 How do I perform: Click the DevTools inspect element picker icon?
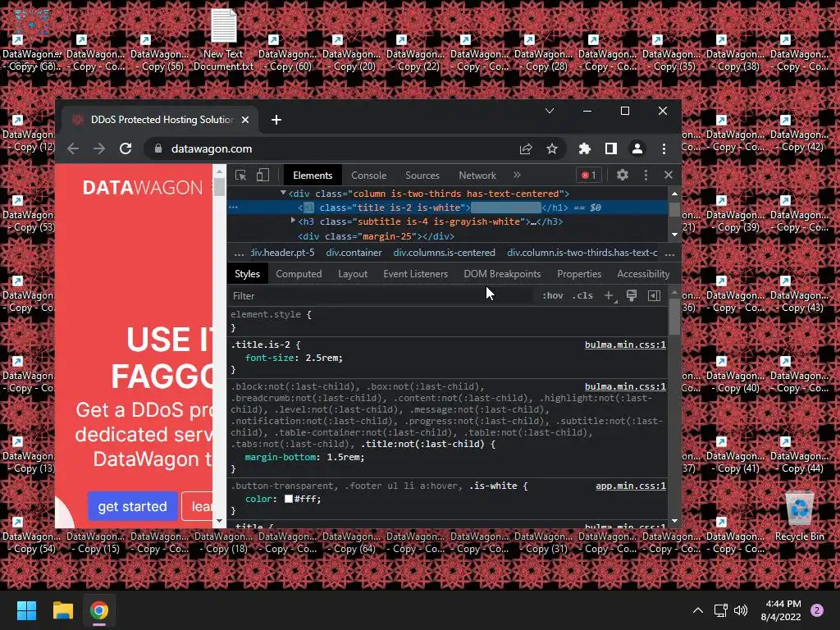(240, 176)
